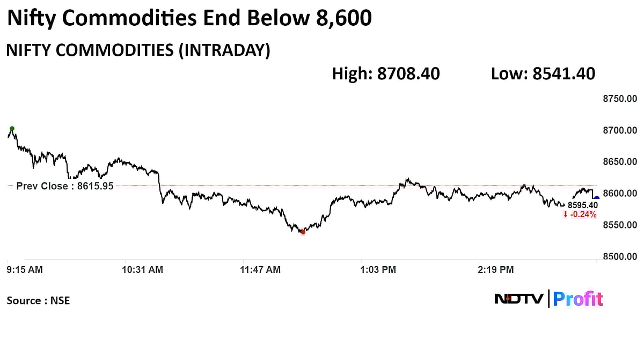Click the Source : NSE text
Viewport: 644px width, 362px height.
38,301
